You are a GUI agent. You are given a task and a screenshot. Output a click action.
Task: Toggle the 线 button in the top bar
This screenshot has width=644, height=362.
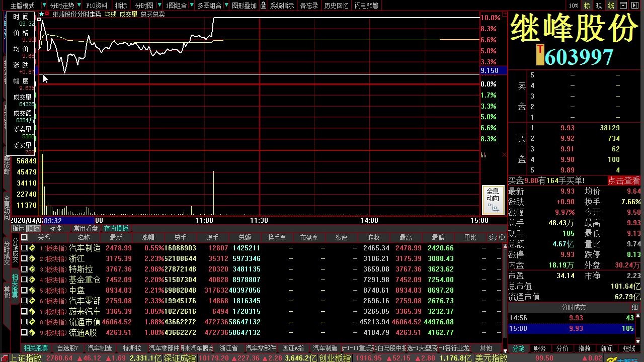(611, 6)
